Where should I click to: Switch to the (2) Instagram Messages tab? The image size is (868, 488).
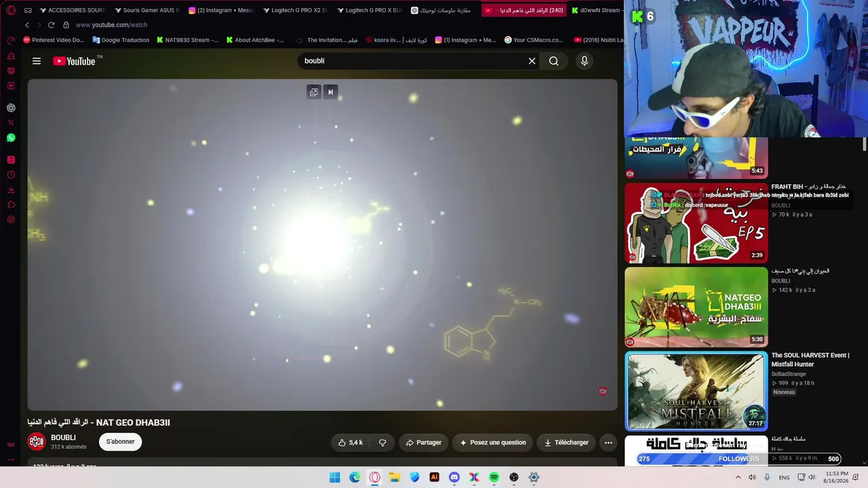(221, 10)
